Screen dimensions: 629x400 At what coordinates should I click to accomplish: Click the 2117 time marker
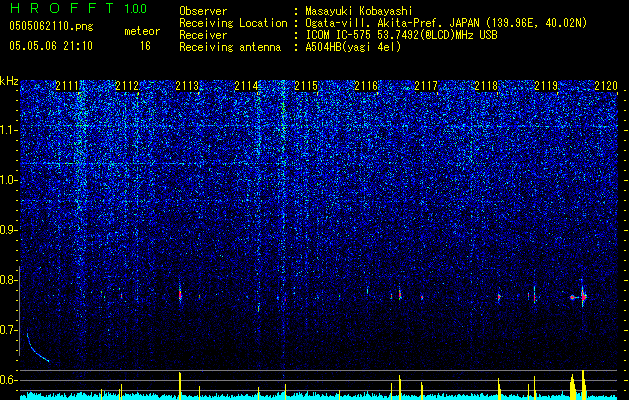tap(426, 85)
